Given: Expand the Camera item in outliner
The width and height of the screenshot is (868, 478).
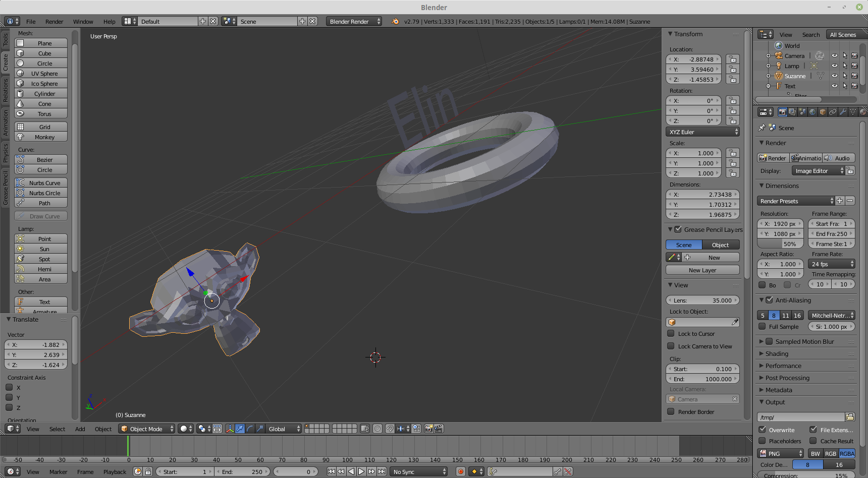Looking at the screenshot, I should click(x=768, y=56).
